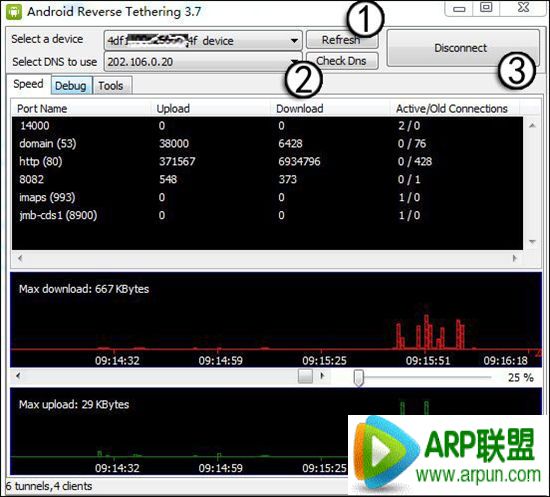Minimize the Android Reverse Tethering window
Image resolution: width=550 pixels, height=497 pixels.
[x=458, y=8]
